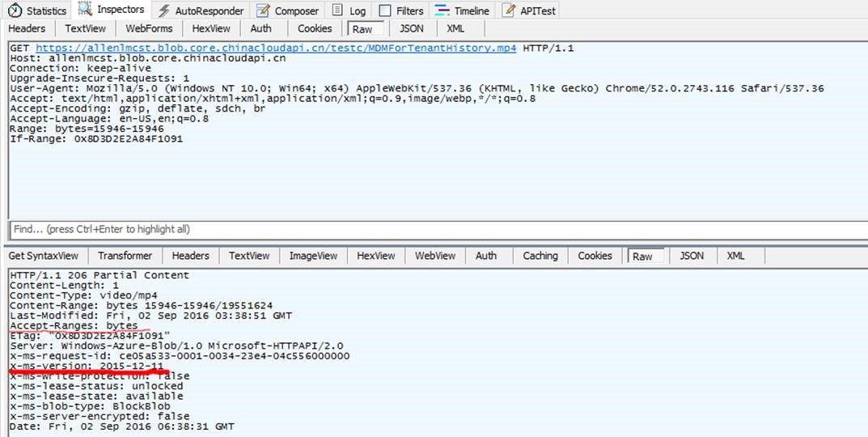868x437 pixels.
Task: Click the AutoResponder lightning bolt icon
Action: tap(163, 11)
